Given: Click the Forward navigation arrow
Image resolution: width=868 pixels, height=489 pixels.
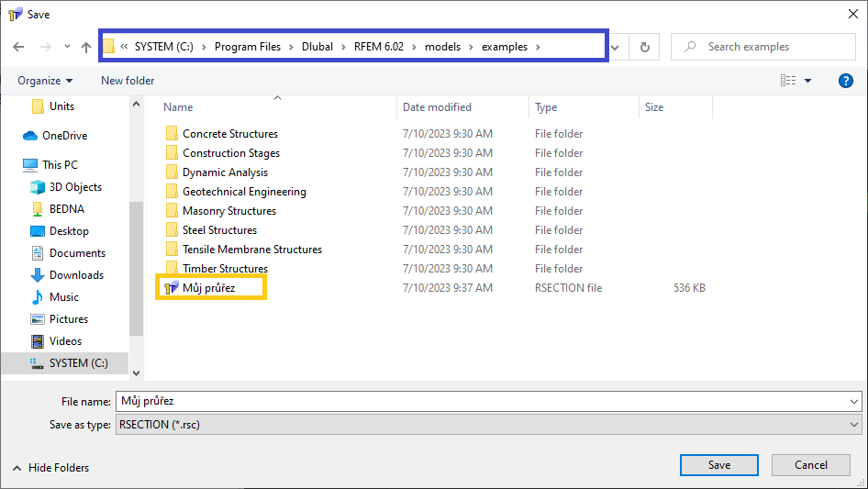Looking at the screenshot, I should pyautogui.click(x=45, y=47).
